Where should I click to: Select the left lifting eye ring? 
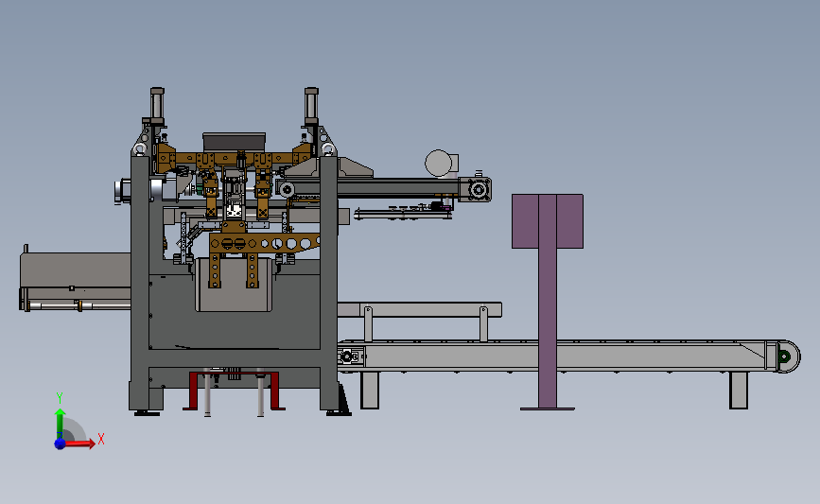[x=140, y=149]
